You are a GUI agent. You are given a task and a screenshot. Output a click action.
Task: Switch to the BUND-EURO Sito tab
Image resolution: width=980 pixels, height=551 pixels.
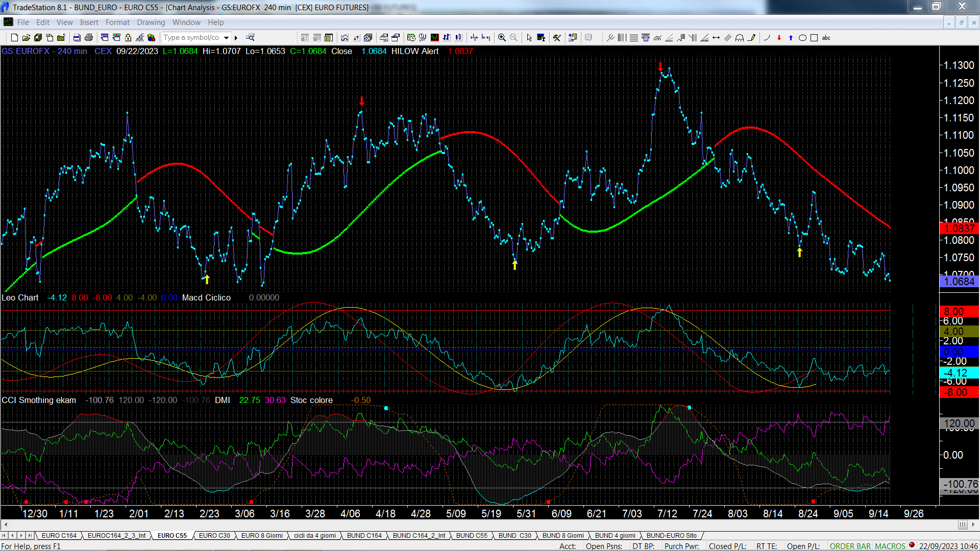[x=671, y=535]
